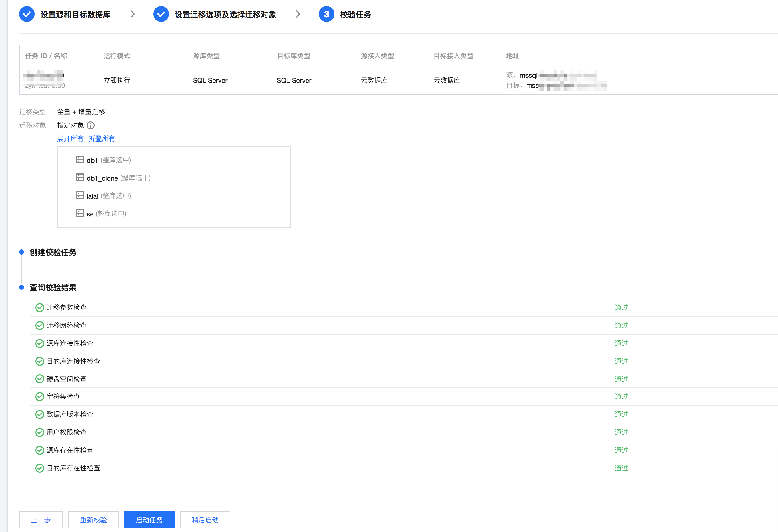
Task: Click the se database icon
Action: coord(80,214)
